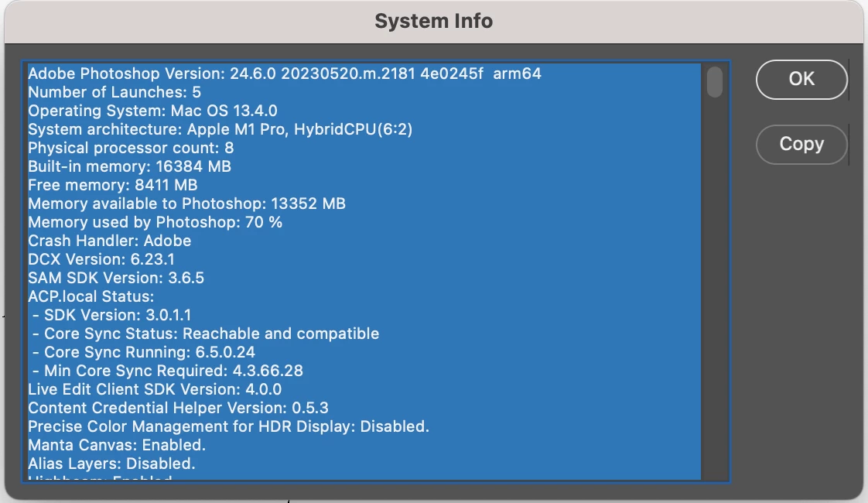Click the Number of Launches: 5 line
The image size is (868, 503).
(x=114, y=92)
